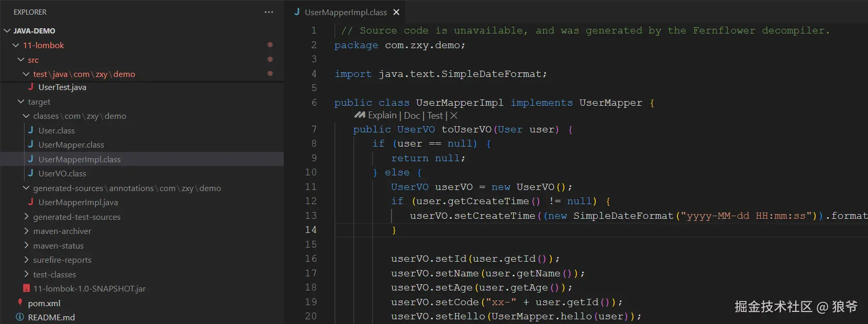
Task: Dismiss the code lens with X icon
Action: coord(454,116)
